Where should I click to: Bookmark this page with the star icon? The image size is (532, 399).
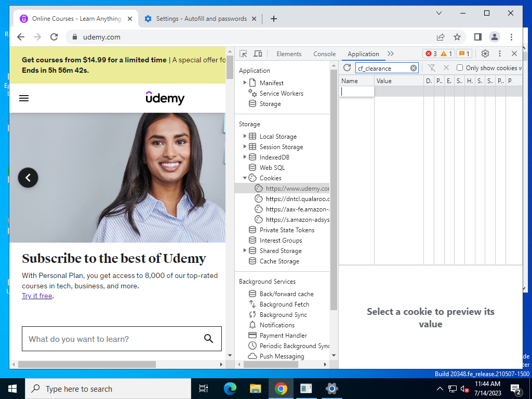click(457, 37)
